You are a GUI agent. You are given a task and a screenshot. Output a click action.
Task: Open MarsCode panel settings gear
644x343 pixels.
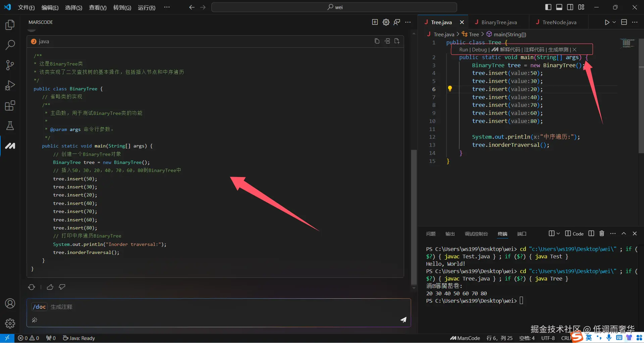pos(386,22)
